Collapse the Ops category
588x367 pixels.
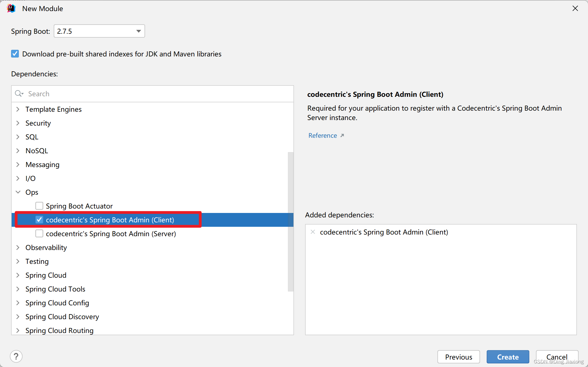click(18, 192)
